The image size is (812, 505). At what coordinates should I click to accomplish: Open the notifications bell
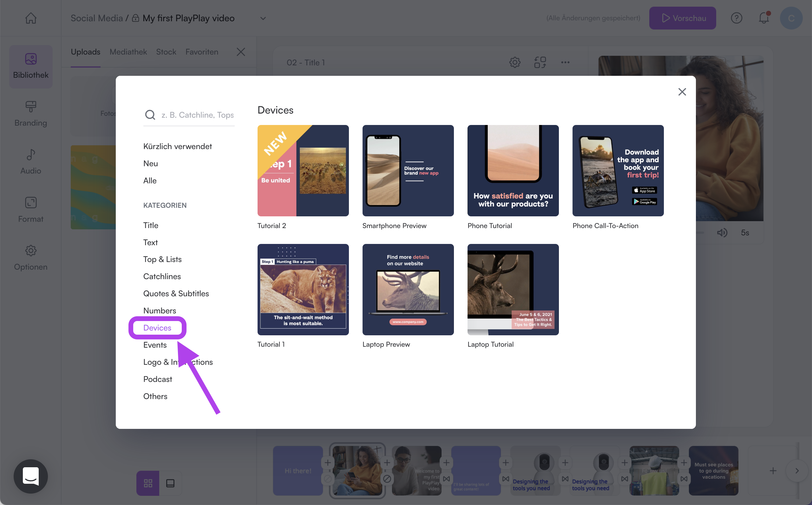click(x=763, y=18)
